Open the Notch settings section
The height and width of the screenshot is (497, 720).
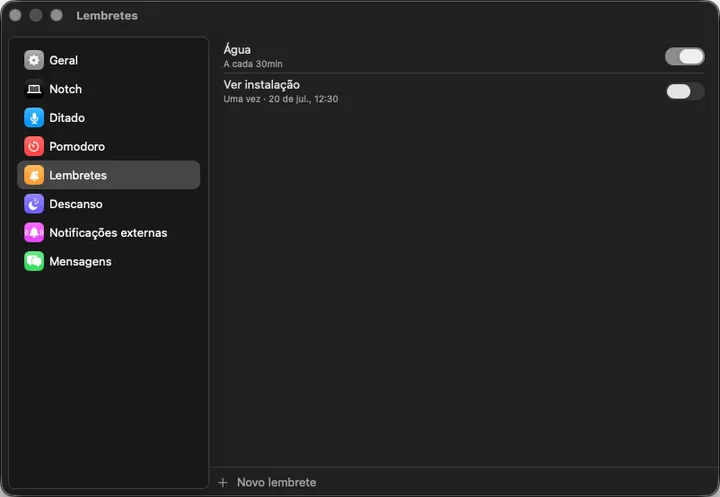108,89
